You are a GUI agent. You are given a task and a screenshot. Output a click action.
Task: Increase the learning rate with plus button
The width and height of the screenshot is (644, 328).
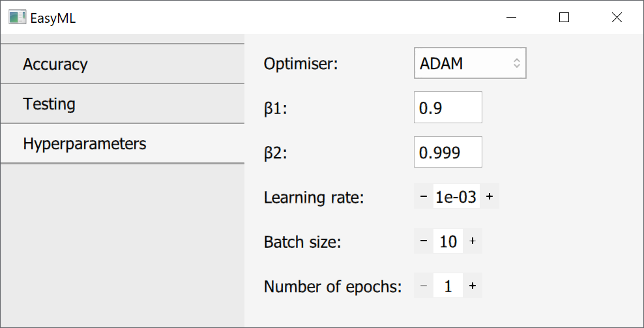tap(490, 196)
